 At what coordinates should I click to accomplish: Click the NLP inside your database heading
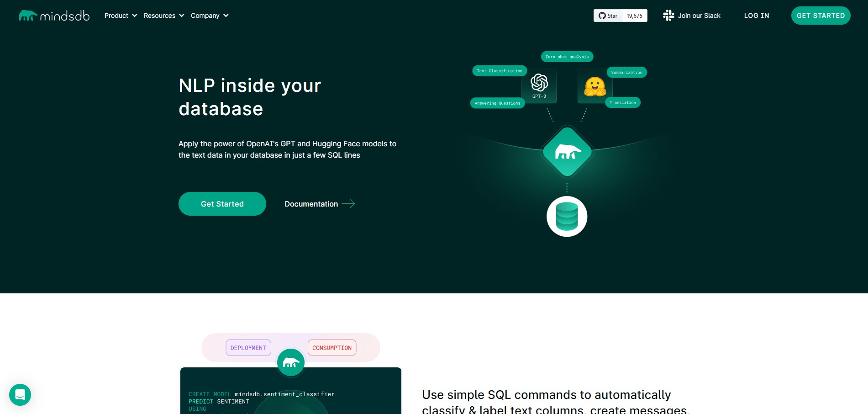250,97
